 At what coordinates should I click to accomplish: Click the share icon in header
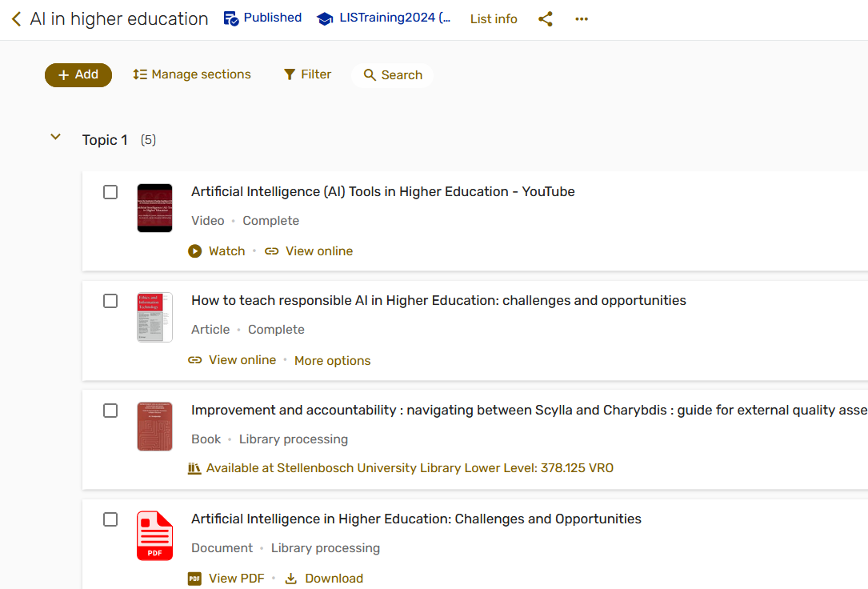coord(546,19)
